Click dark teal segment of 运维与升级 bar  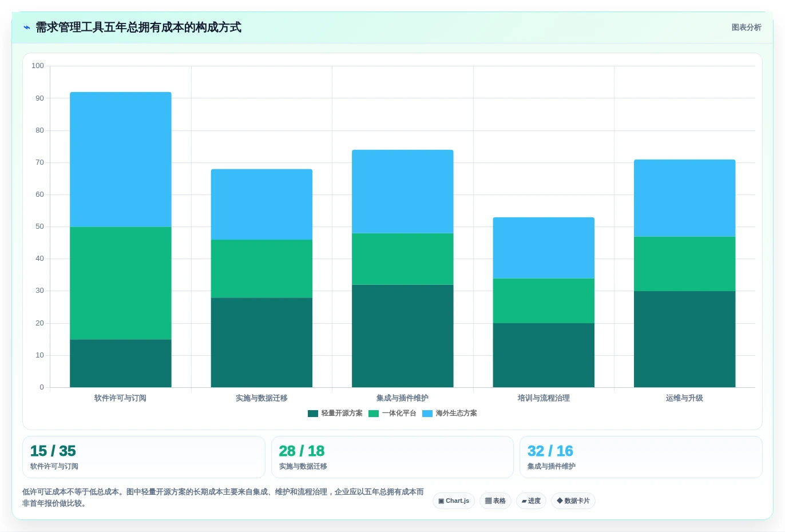pyautogui.click(x=685, y=339)
